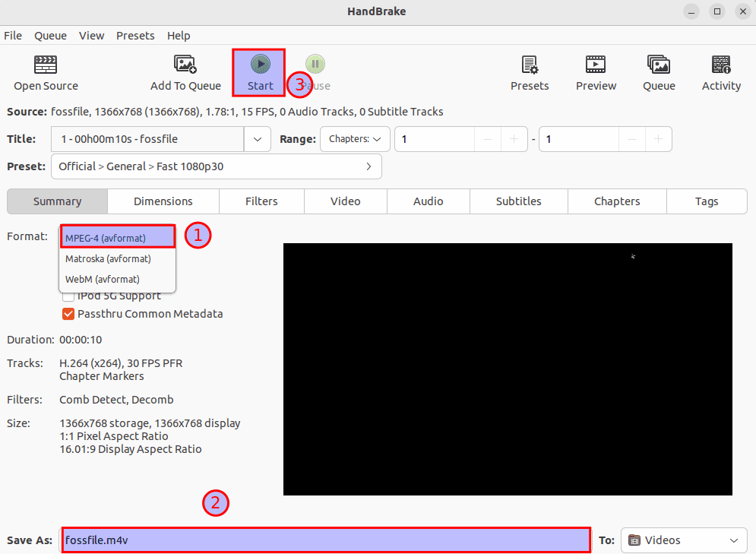756x554 pixels.
Task: Click the Save As filename field
Action: (x=326, y=540)
